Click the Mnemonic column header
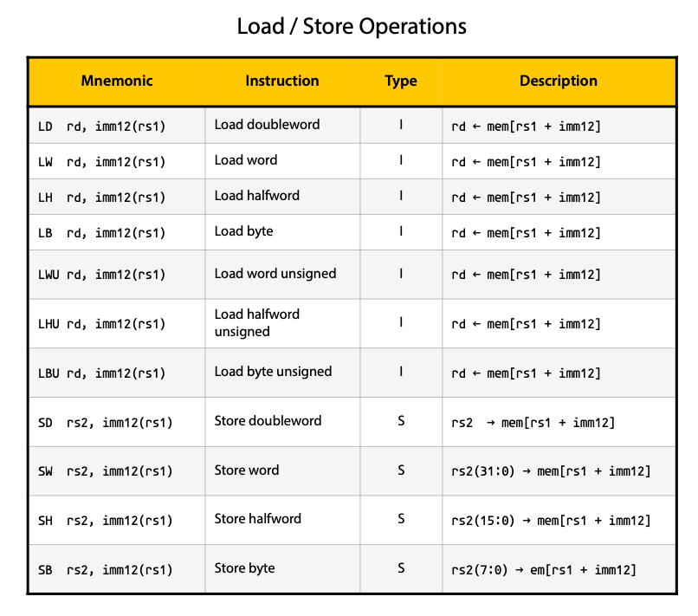Viewport: 698px width, 616px height. (x=116, y=81)
